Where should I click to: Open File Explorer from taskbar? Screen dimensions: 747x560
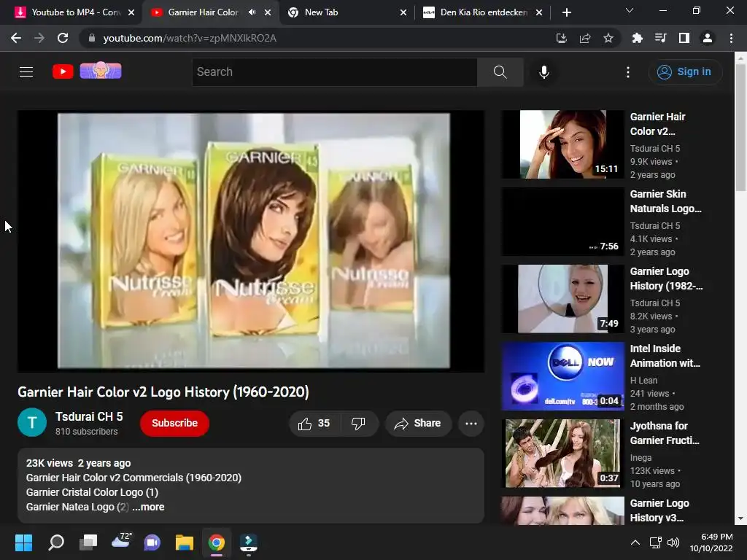[185, 542]
